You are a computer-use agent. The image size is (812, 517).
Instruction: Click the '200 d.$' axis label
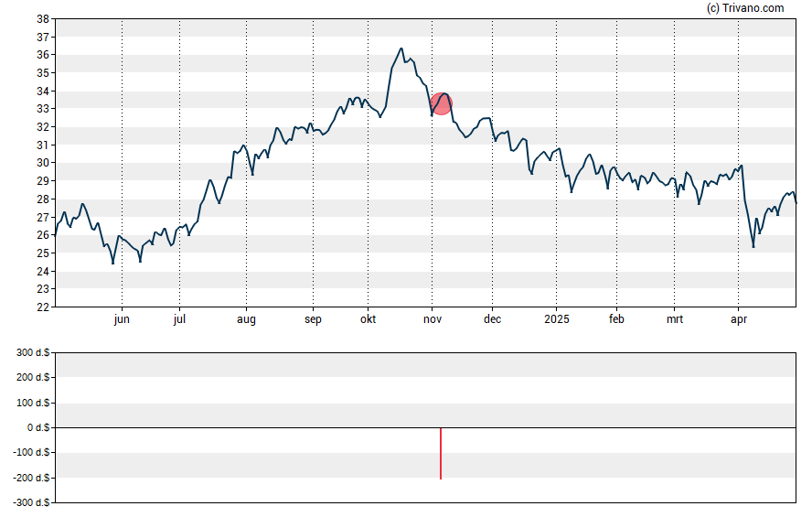(33, 377)
